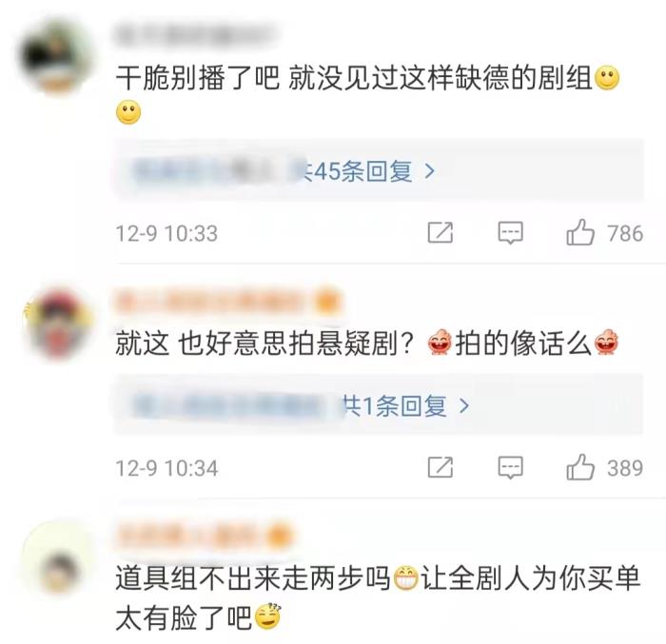
Task: Tap the comment text 干脆别播了吧
Action: pyautogui.click(x=198, y=79)
